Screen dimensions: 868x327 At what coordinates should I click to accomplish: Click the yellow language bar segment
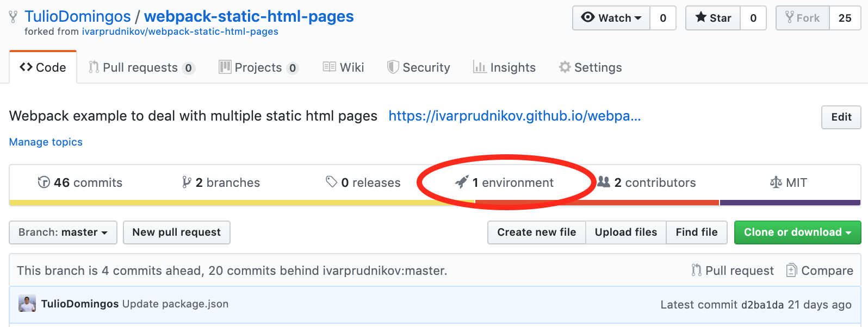242,203
